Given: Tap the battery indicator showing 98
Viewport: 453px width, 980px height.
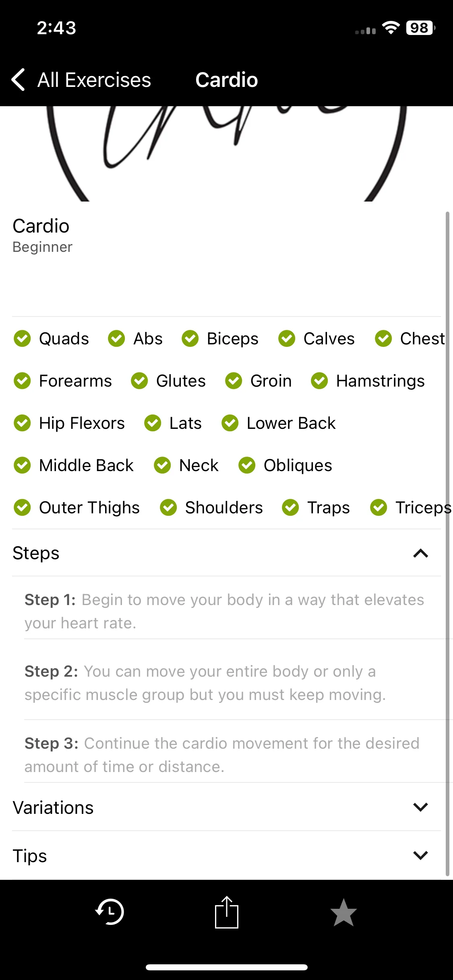Looking at the screenshot, I should coord(420,28).
